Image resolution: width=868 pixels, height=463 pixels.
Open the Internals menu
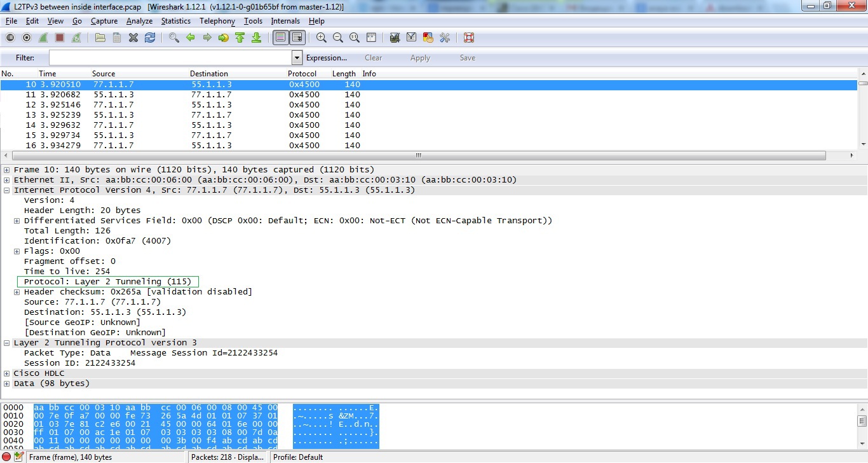tap(285, 21)
